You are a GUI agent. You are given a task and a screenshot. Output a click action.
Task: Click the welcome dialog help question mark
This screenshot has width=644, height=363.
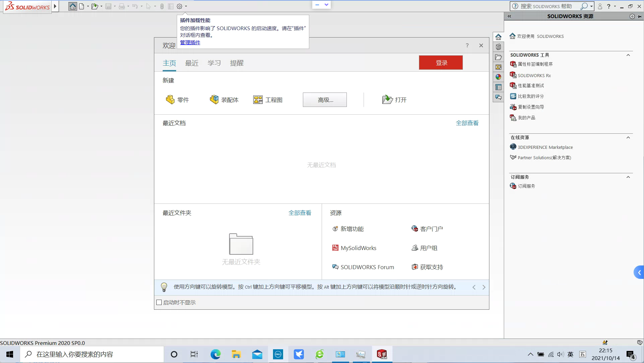(467, 46)
